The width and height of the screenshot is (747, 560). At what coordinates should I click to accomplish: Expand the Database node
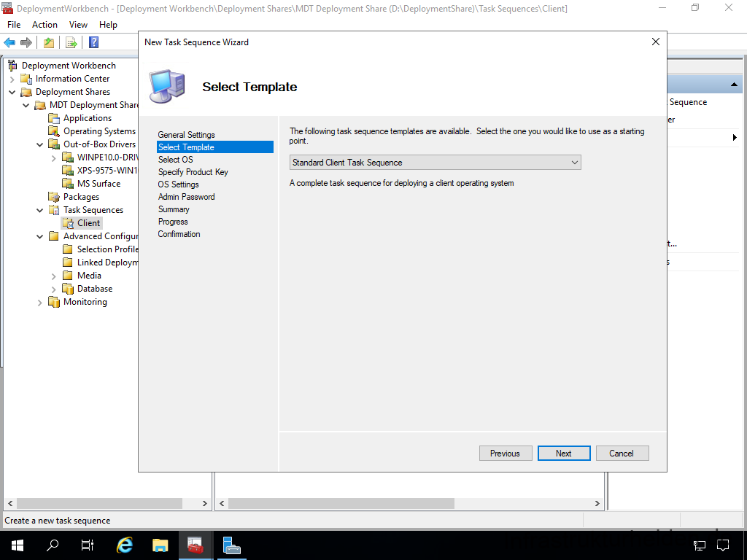click(54, 289)
